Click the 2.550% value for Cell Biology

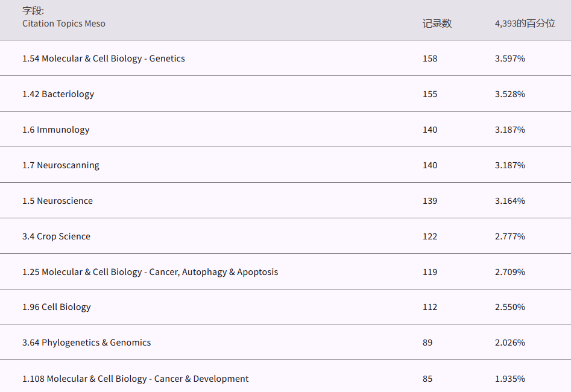click(510, 307)
